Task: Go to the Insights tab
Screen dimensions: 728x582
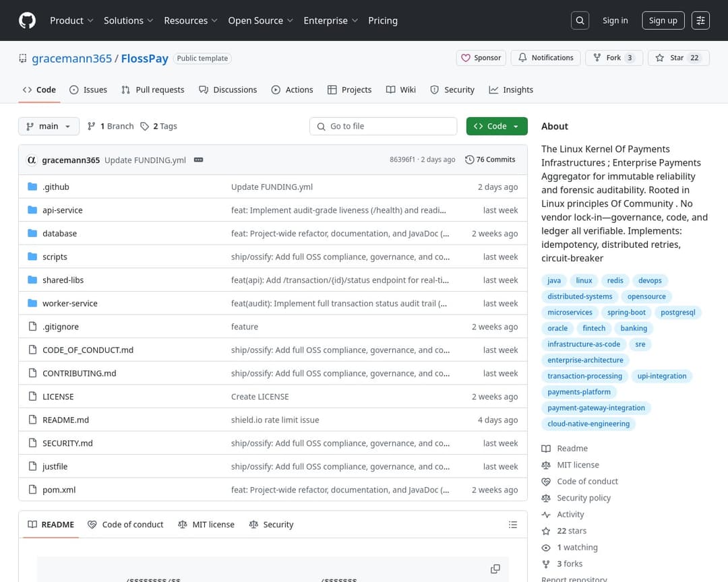Action: (511, 90)
